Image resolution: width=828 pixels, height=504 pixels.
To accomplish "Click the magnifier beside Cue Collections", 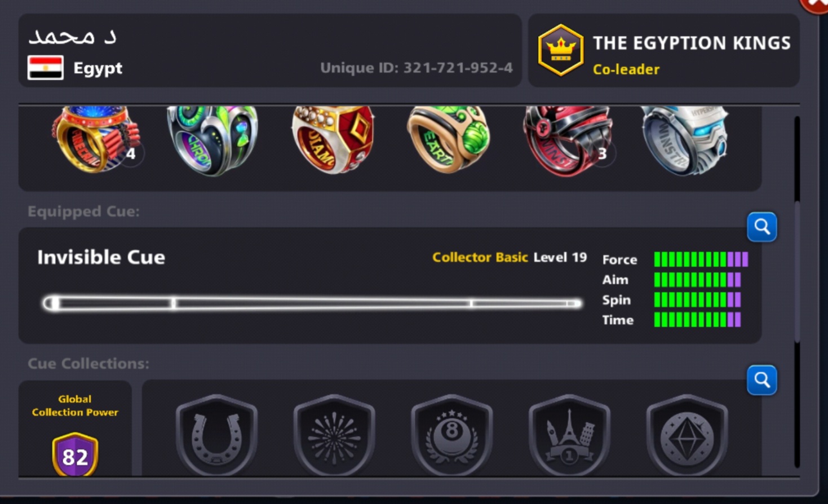I will 762,380.
